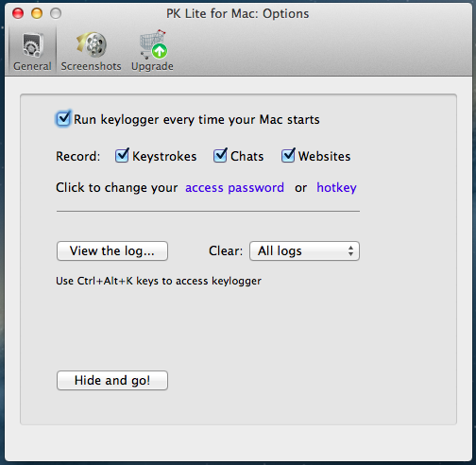476x465 pixels.
Task: Click the gray zoom window button
Action: tap(56, 13)
